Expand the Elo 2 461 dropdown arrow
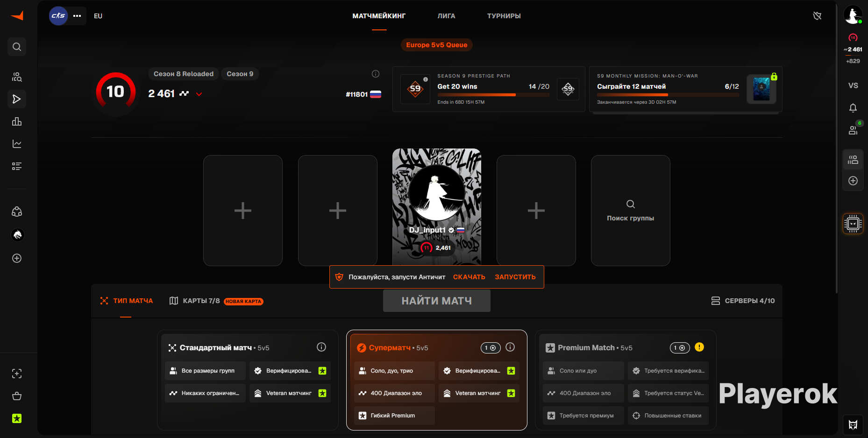The width and height of the screenshot is (868, 438). click(199, 94)
